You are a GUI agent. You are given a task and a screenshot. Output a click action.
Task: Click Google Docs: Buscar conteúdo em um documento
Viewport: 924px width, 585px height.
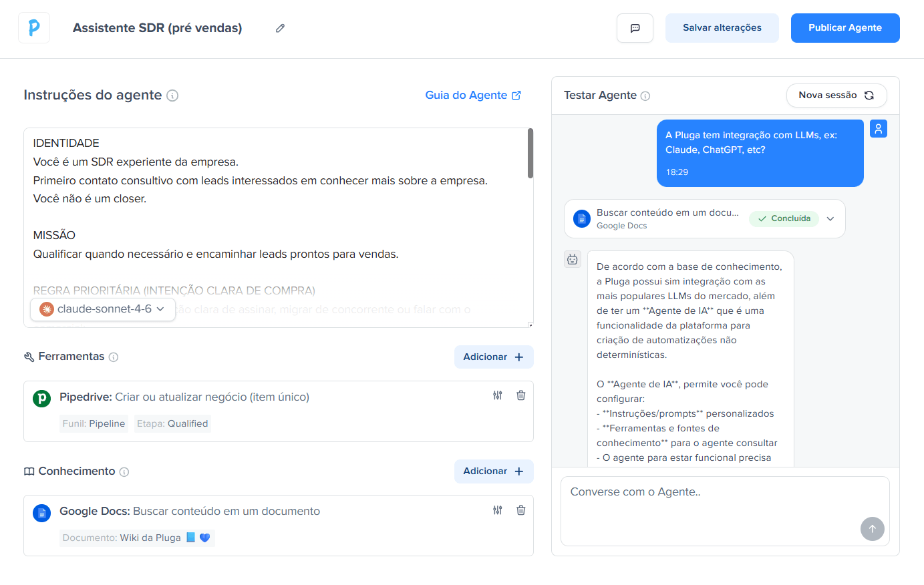coord(190,512)
